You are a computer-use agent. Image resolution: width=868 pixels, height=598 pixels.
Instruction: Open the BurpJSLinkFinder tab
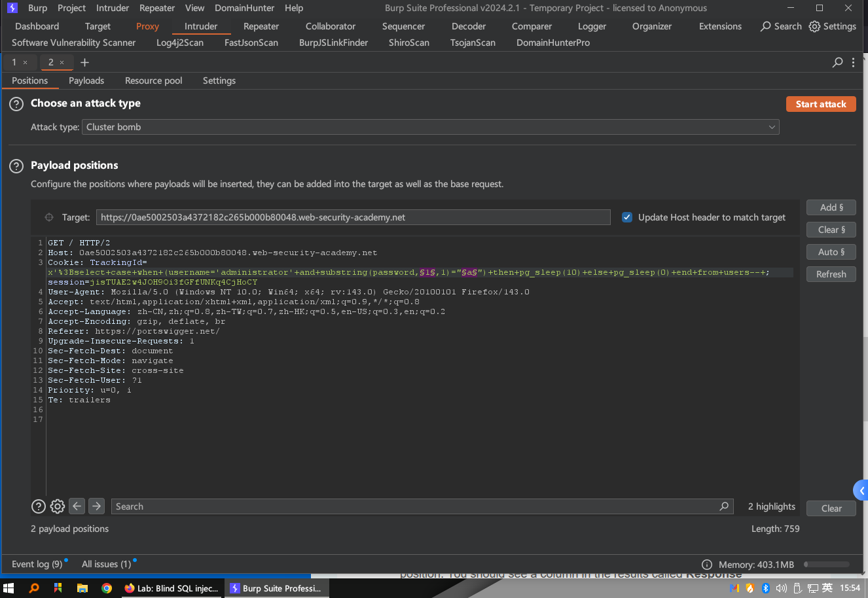pos(334,43)
